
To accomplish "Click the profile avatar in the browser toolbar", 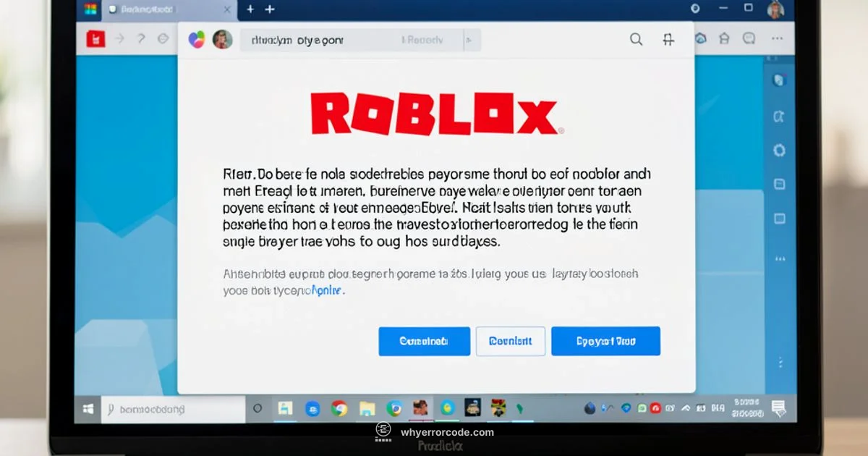I will [223, 39].
